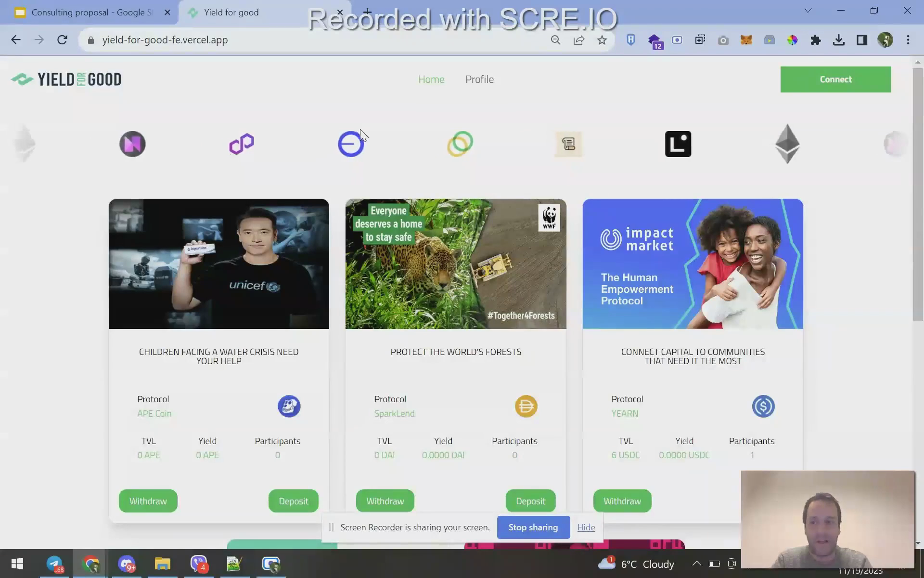The image size is (924, 578).
Task: Open the camera screenshot extension
Action: pyautogui.click(x=723, y=40)
